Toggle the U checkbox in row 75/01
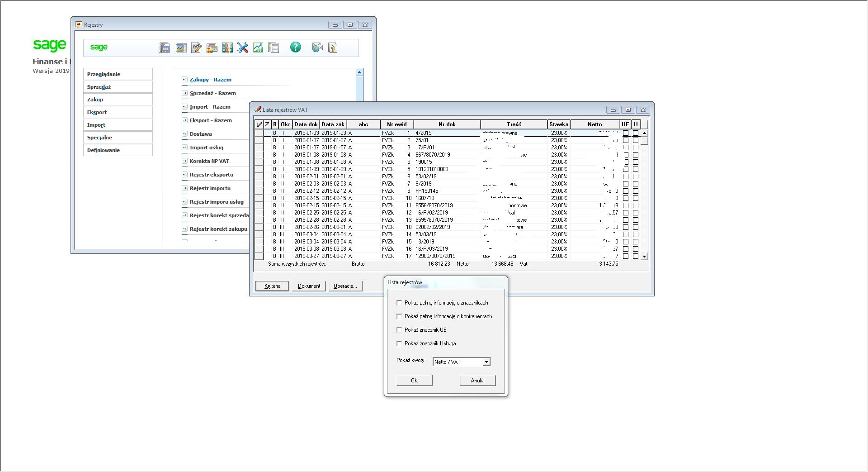 click(636, 140)
